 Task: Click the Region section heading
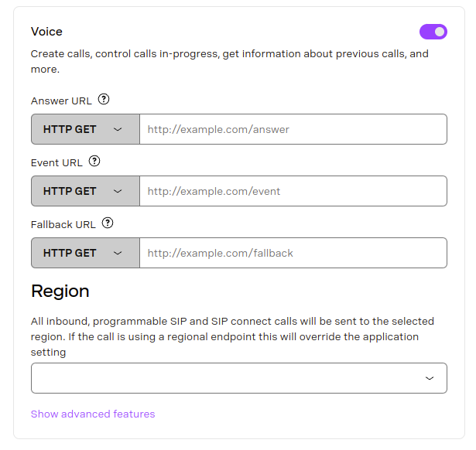[60, 291]
